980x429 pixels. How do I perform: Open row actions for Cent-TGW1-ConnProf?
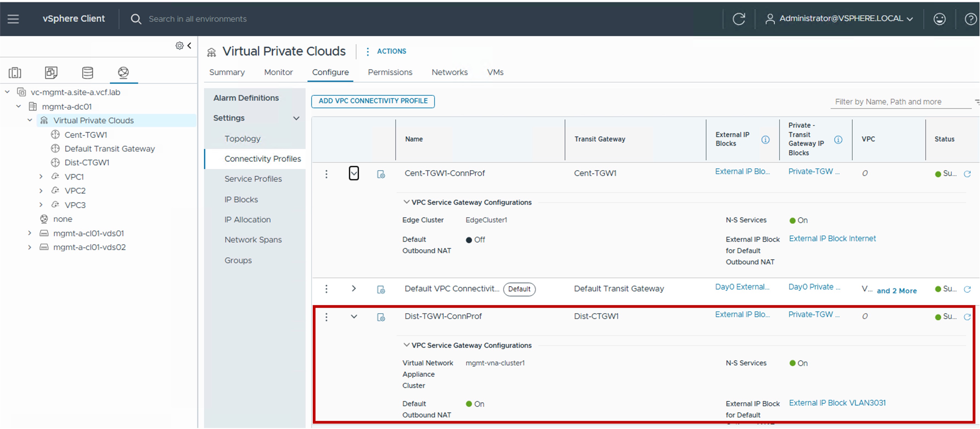coord(326,174)
